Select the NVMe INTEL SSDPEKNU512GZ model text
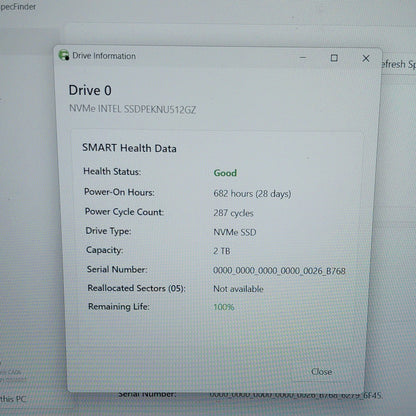 (132, 109)
